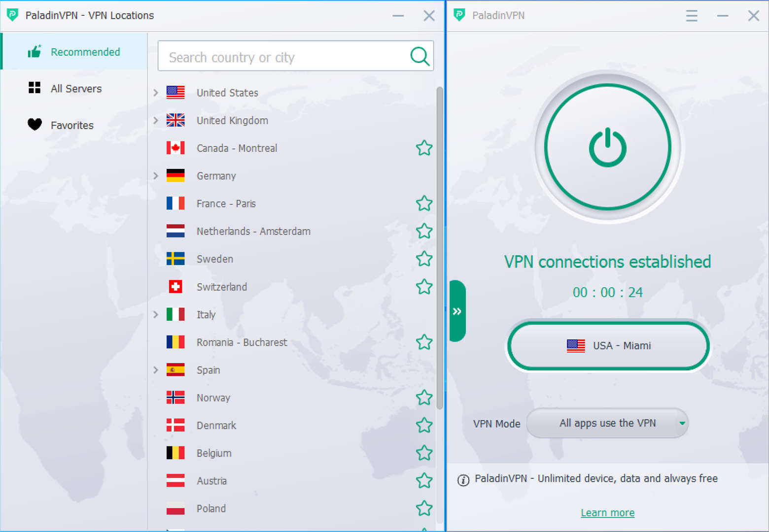The image size is (769, 532).
Task: Choose Poland from the list
Action: [211, 508]
